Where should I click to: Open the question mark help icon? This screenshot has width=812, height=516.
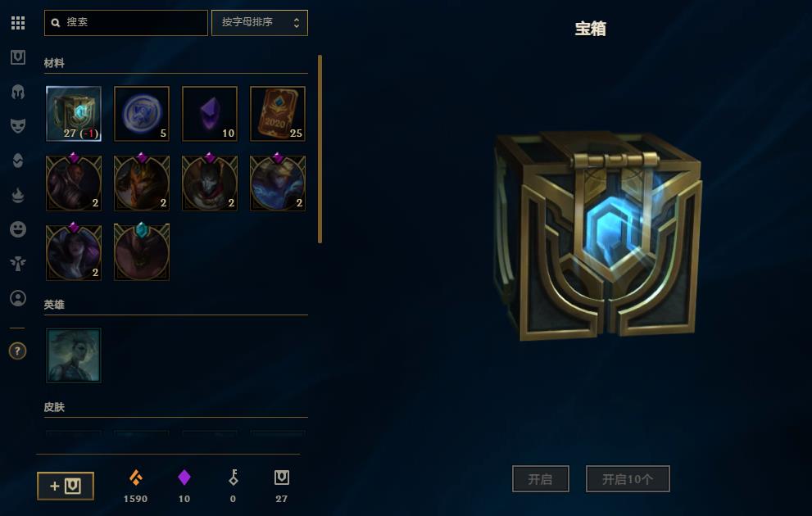17,351
